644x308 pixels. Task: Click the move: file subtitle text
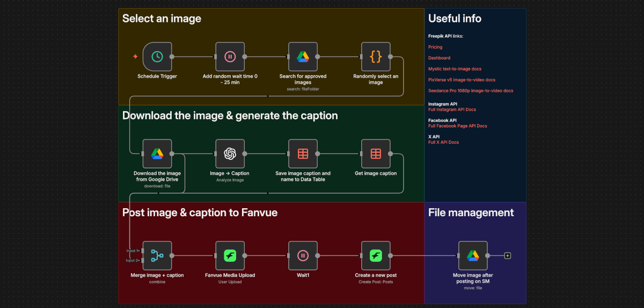point(473,288)
